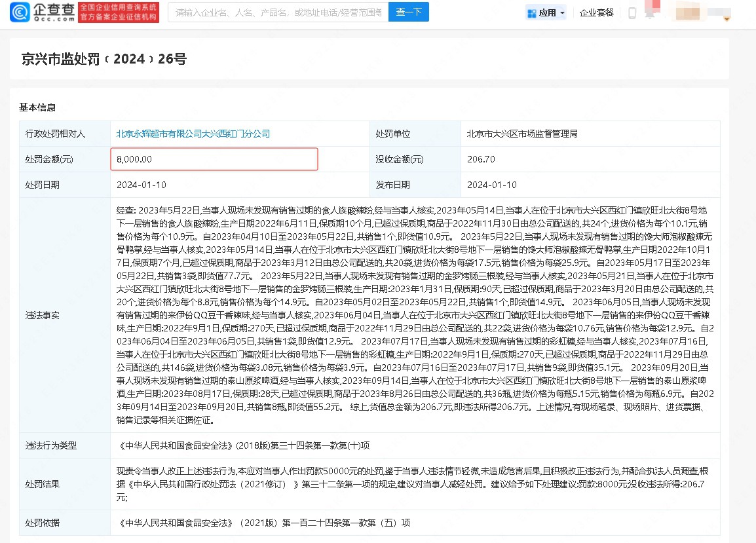Expand the 应用 dropdown arrow
The width and height of the screenshot is (756, 543).
tap(562, 13)
